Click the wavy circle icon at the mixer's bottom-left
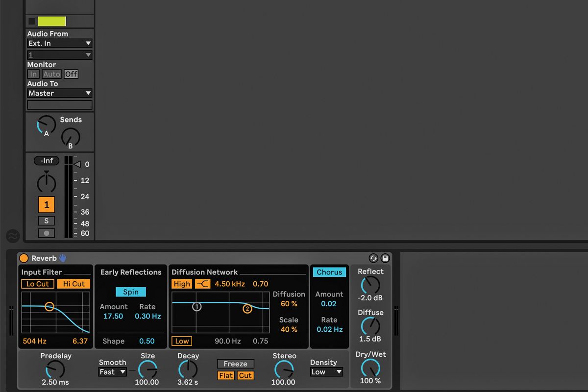Screen dimensions: 588x392 13,237
